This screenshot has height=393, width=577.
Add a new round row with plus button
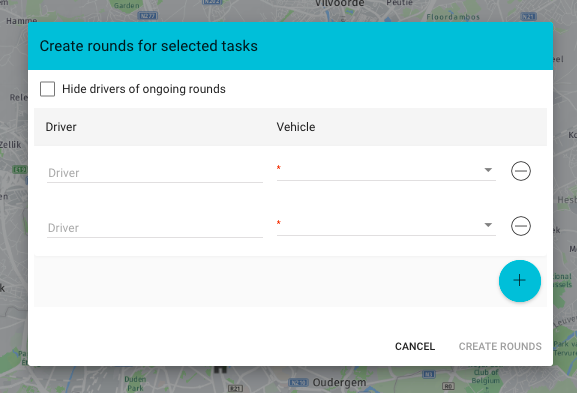pos(520,281)
